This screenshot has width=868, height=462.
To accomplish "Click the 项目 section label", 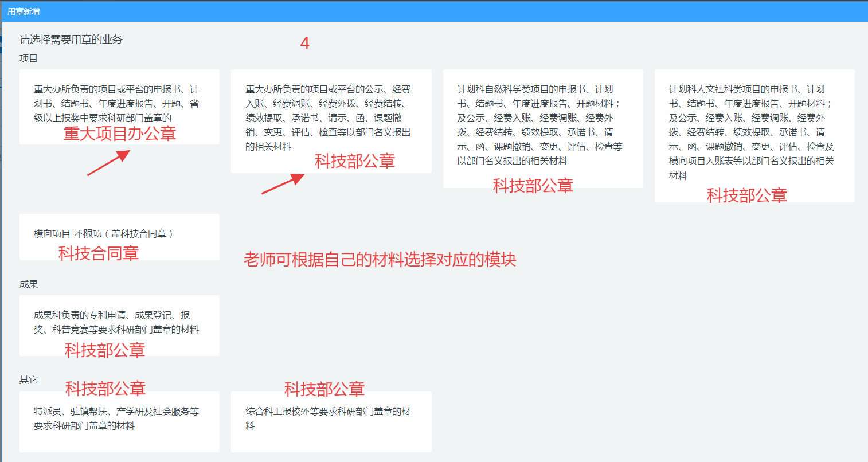I will pyautogui.click(x=29, y=58).
